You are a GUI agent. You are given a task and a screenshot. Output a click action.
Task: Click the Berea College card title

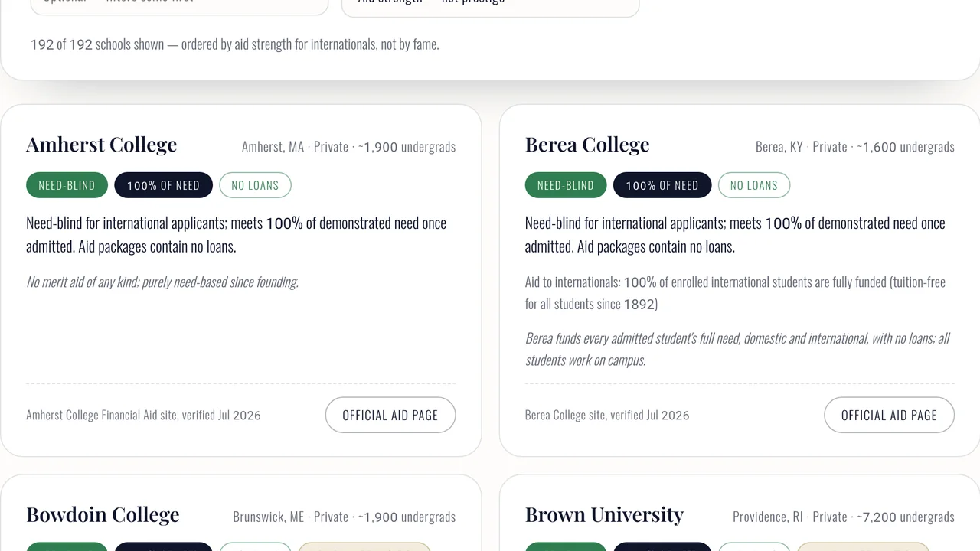click(587, 145)
